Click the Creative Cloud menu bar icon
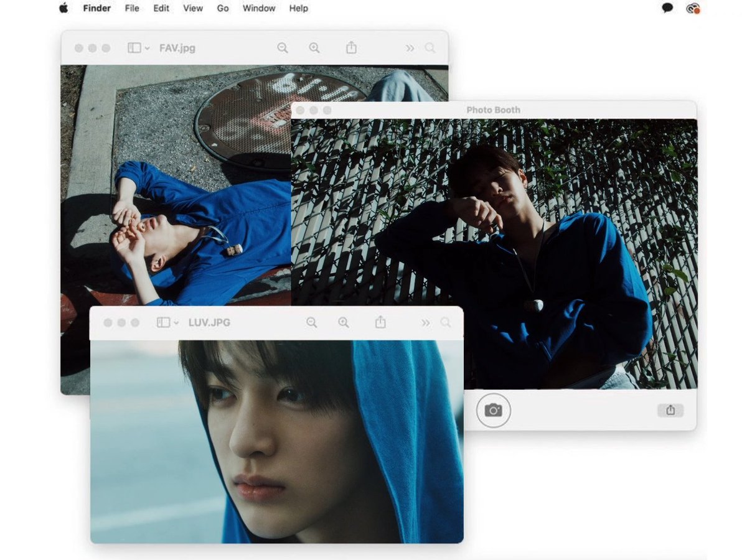This screenshot has width=747, height=560. click(x=693, y=8)
